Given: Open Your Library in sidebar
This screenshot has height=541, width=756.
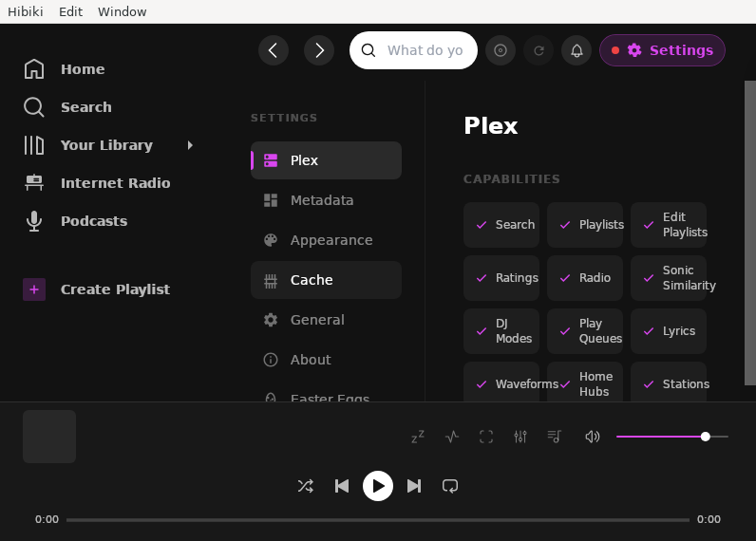Looking at the screenshot, I should [88, 145].
